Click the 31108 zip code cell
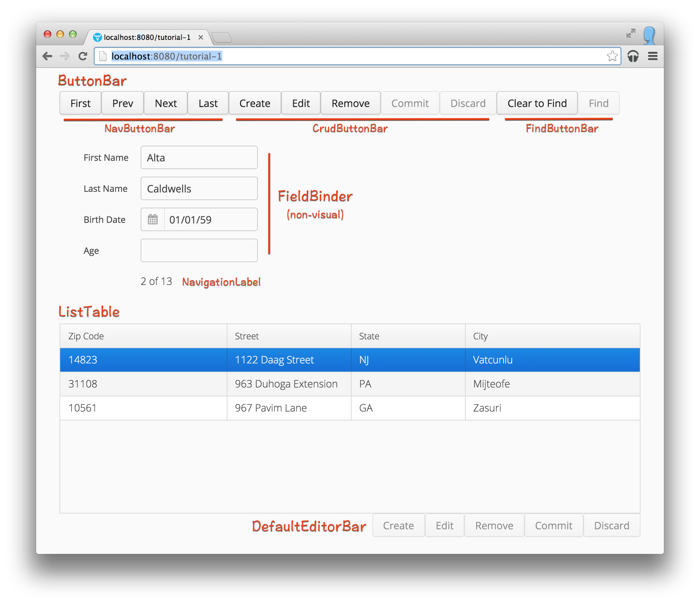This screenshot has width=700, height=604. (143, 384)
